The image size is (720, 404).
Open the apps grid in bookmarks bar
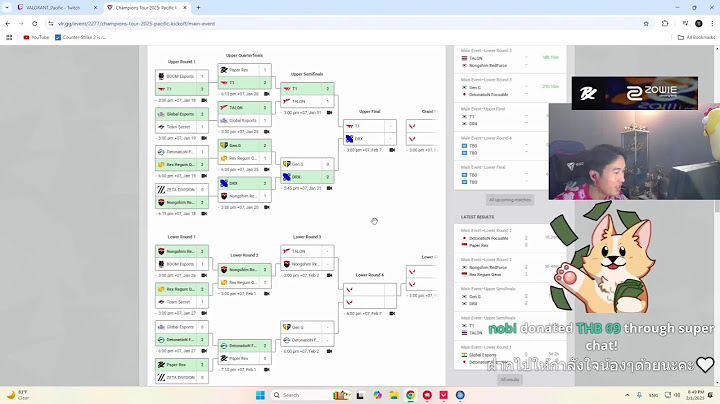[9, 37]
